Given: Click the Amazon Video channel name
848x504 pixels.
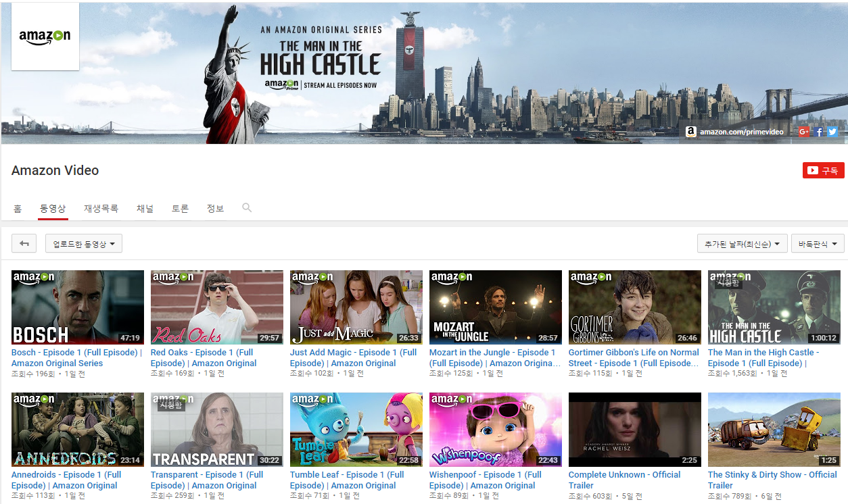Looking at the screenshot, I should pos(55,170).
